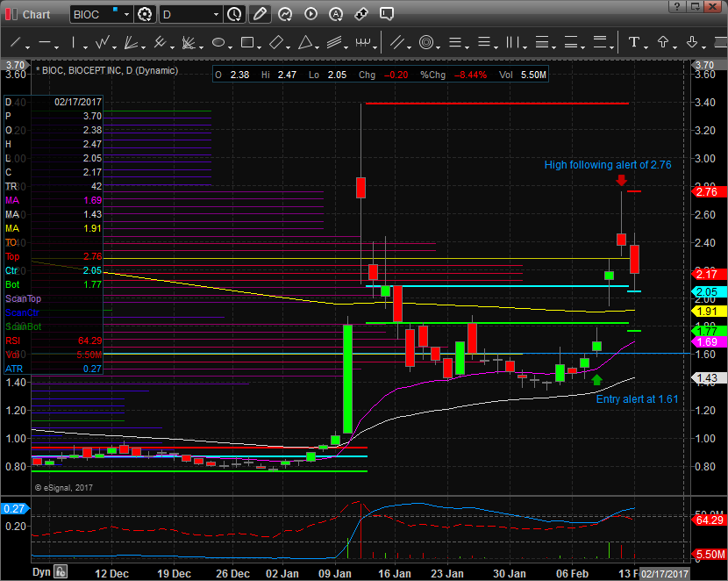Expand the up arrow tool options arrow
The width and height of the screenshot is (728, 581).
[674, 47]
